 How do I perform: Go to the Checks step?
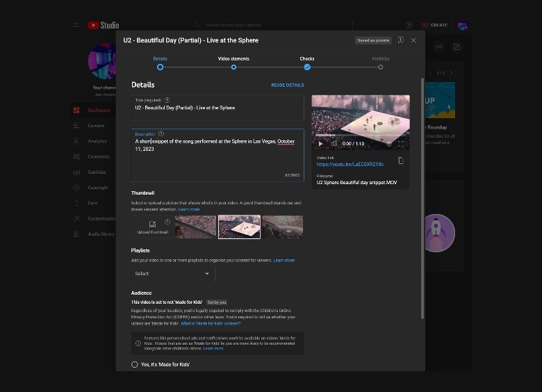(307, 63)
